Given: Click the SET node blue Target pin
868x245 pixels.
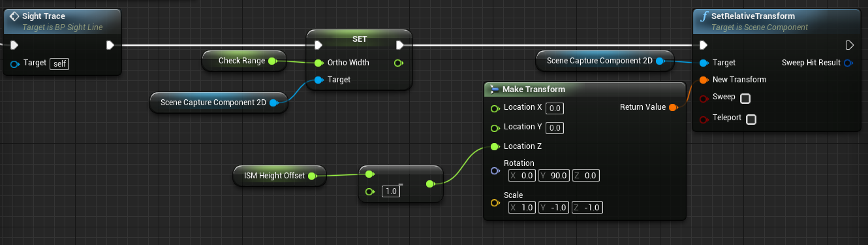Looking at the screenshot, I should click(x=318, y=80).
